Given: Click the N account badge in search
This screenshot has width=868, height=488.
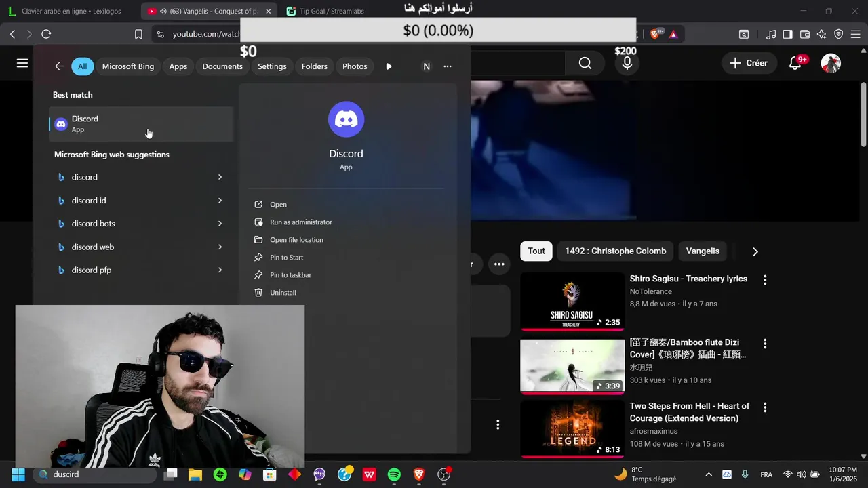Looking at the screenshot, I should (427, 66).
